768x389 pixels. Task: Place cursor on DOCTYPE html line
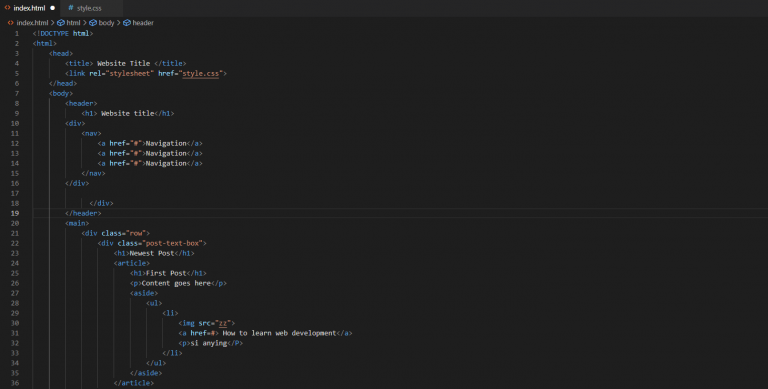click(x=63, y=34)
